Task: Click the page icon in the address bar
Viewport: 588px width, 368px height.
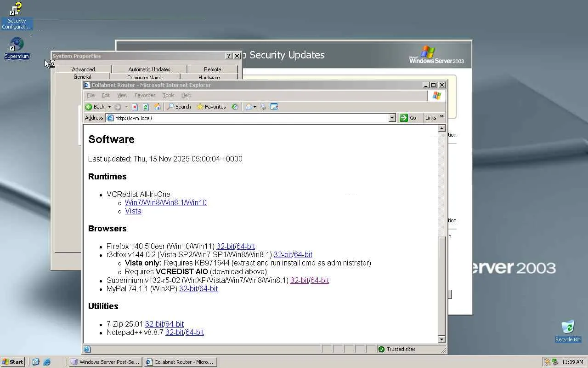Action: [110, 118]
